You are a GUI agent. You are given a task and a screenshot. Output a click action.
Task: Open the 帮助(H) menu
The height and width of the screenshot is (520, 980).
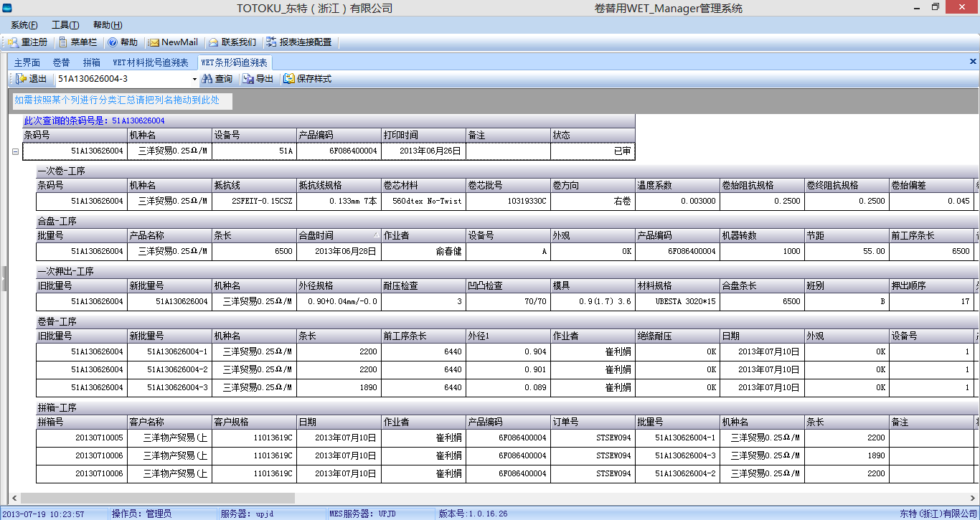(108, 25)
